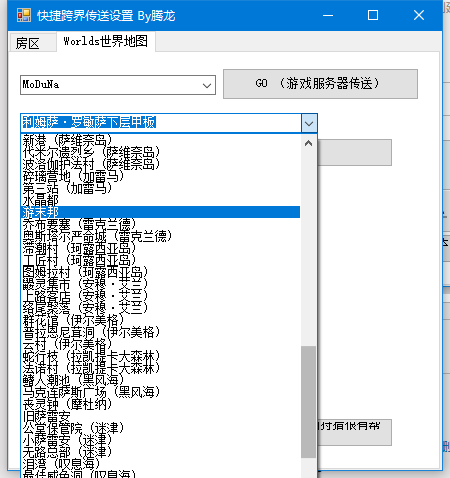Image resolution: width=450 pixels, height=478 pixels.
Task: Select 普拉恩尼茸洞（伊尔美格）
Action: [160, 332]
